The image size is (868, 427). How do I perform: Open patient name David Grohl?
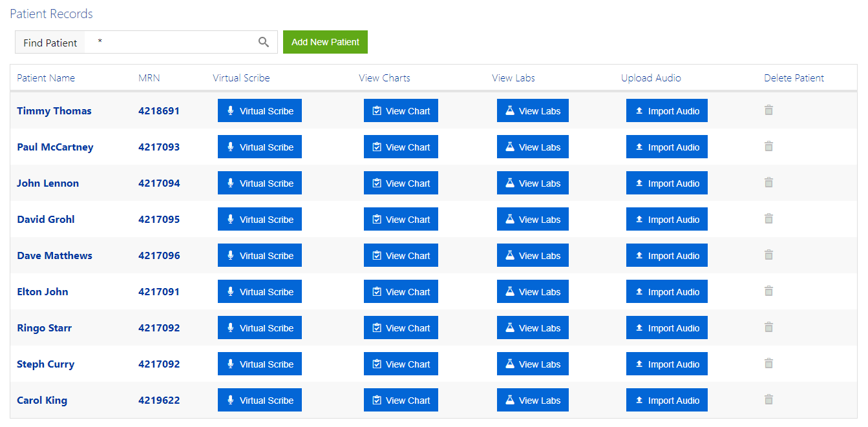click(x=46, y=219)
